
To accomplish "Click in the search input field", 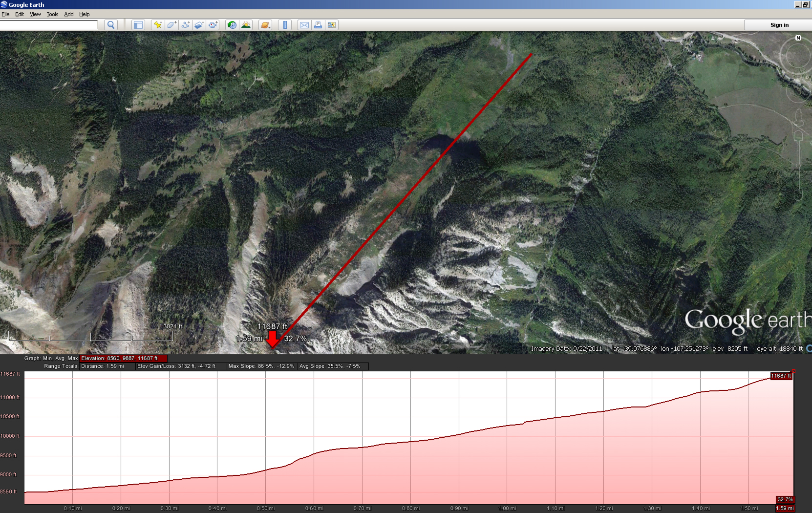I will (49, 25).
